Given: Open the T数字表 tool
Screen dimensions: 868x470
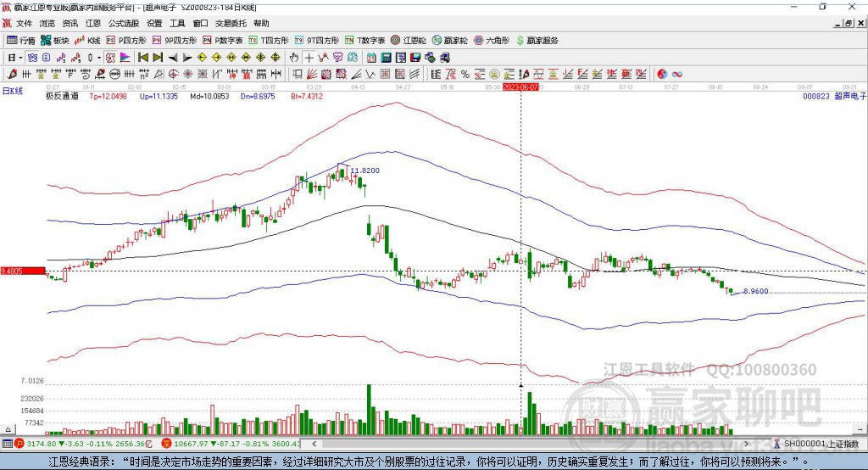Looking at the screenshot, I should coord(364,41).
